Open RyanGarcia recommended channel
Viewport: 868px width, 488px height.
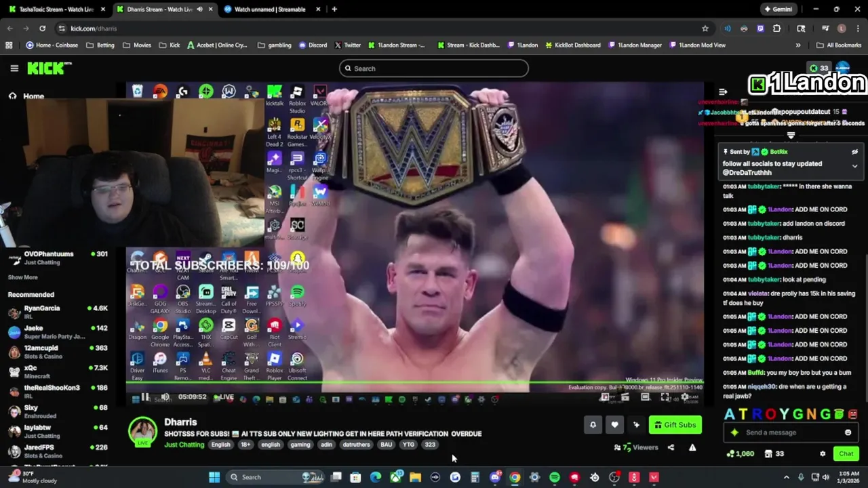58,312
